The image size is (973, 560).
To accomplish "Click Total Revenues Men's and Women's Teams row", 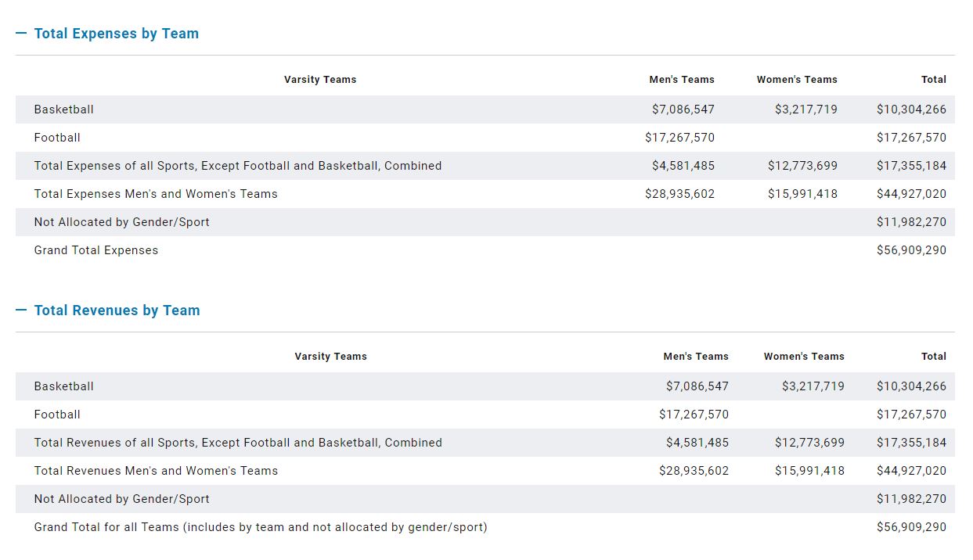I will [x=156, y=471].
